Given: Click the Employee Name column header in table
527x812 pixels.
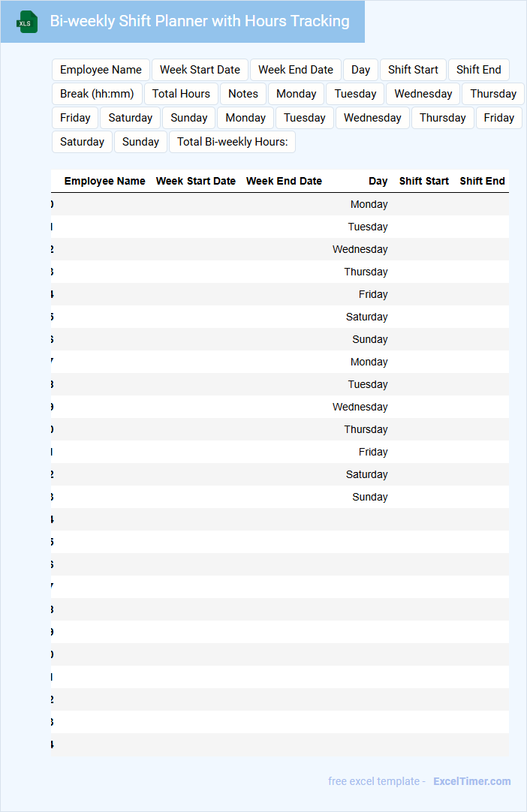Looking at the screenshot, I should pyautogui.click(x=104, y=181).
